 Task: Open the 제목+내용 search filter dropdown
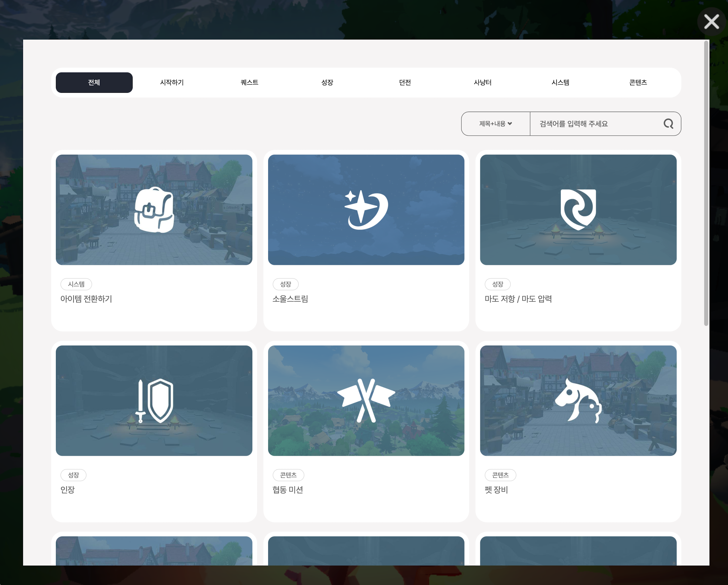point(495,124)
